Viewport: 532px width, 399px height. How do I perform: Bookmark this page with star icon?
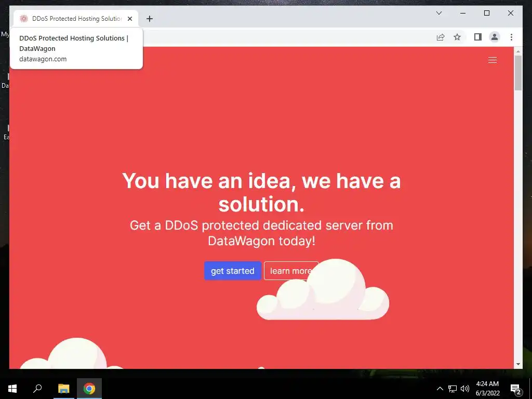[457, 37]
